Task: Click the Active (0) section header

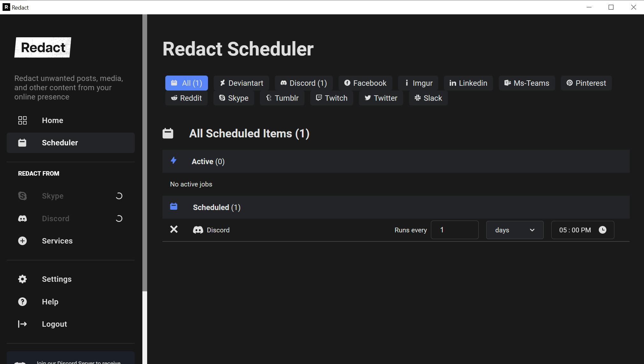Action: 396,162
